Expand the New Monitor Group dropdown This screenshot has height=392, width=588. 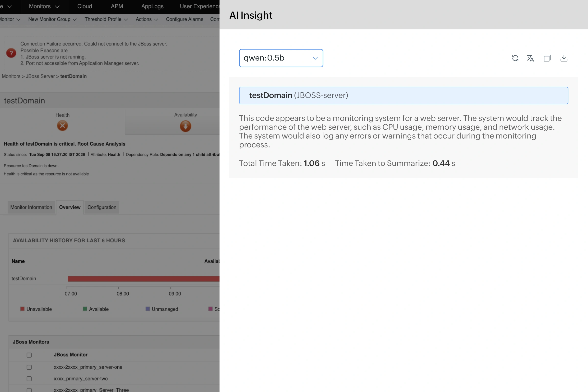tap(52, 19)
